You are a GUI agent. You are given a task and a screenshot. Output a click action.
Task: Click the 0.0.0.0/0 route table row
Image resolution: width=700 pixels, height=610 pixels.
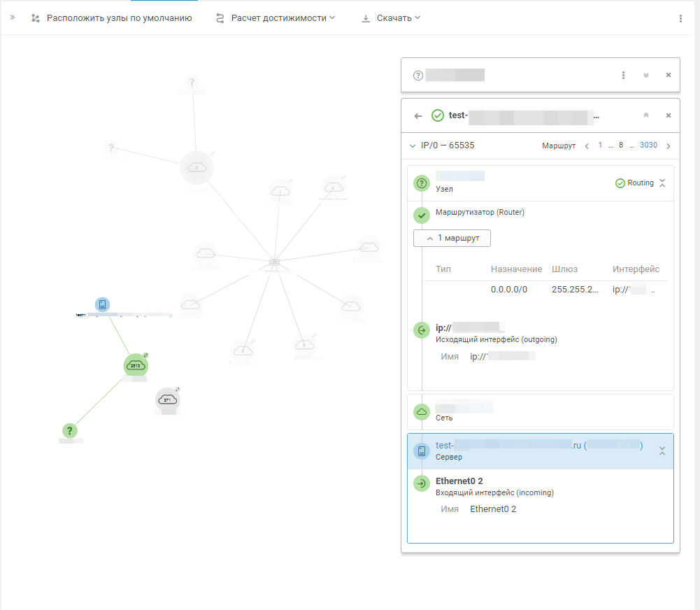tap(545, 290)
